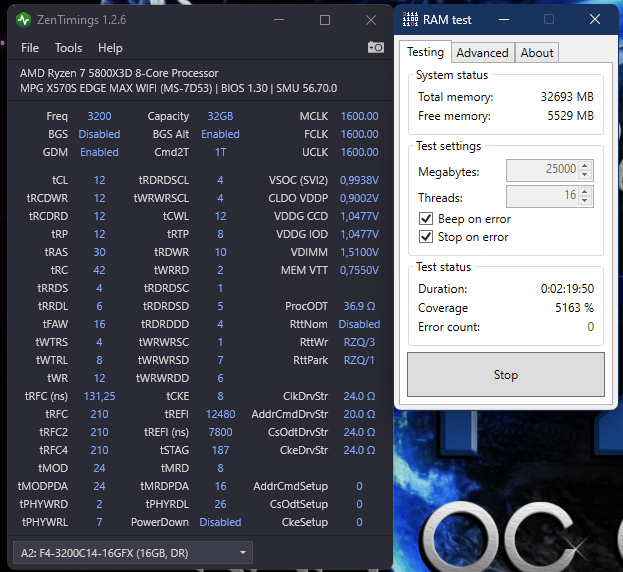623x572 pixels.
Task: Click the tRC value 42
Action: pos(99,270)
